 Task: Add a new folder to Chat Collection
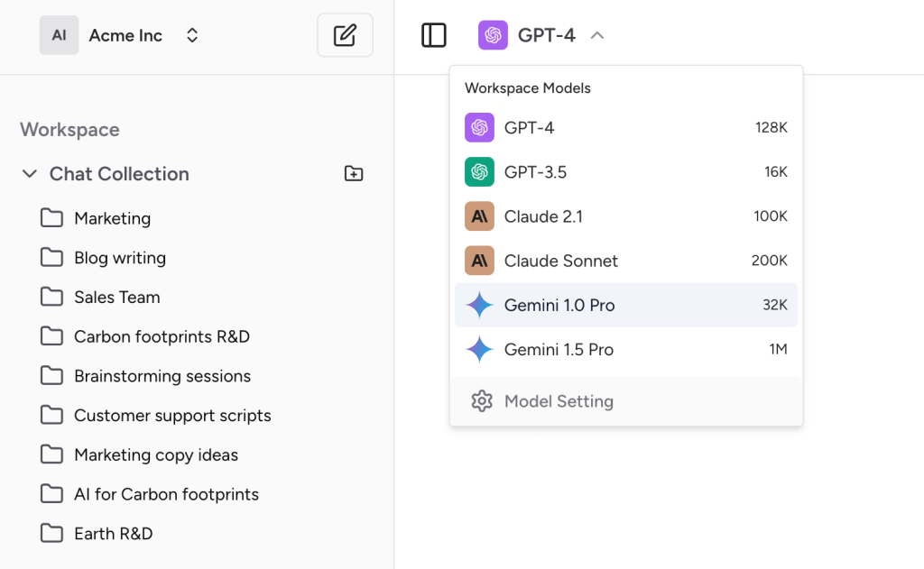pyautogui.click(x=354, y=174)
